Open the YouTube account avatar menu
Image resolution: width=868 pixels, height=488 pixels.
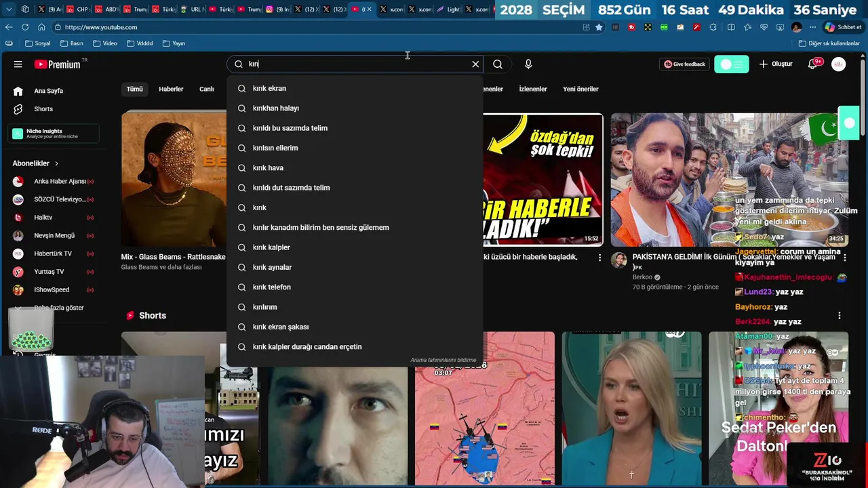point(839,64)
